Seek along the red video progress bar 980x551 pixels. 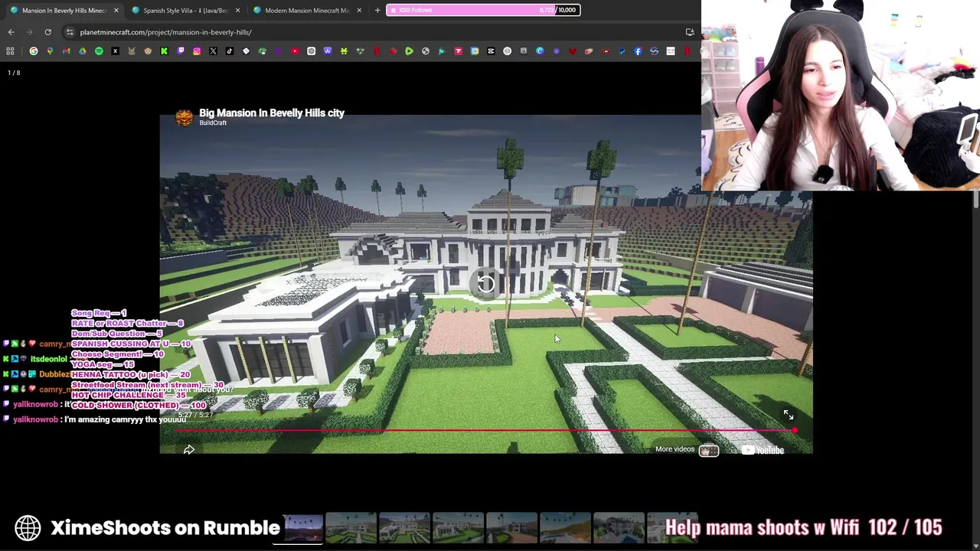pyautogui.click(x=485, y=431)
